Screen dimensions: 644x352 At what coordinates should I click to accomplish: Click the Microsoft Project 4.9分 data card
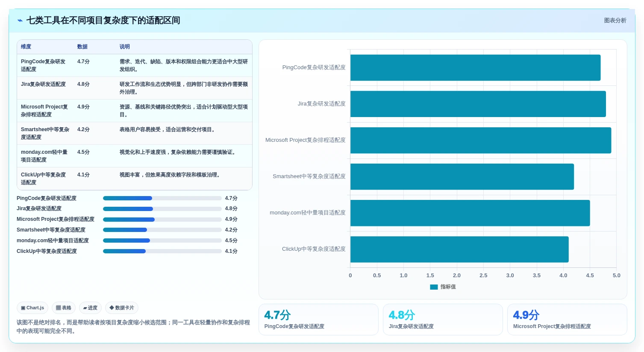pos(567,320)
